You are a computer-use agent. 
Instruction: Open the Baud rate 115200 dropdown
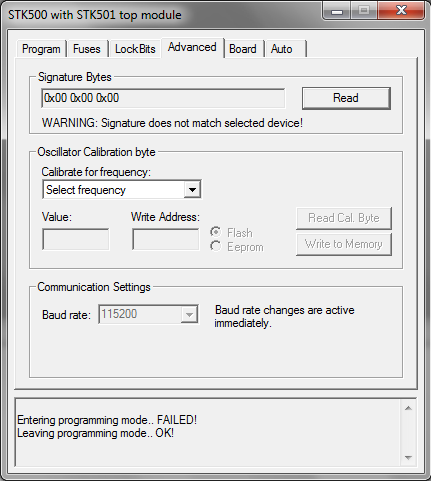pos(148,314)
